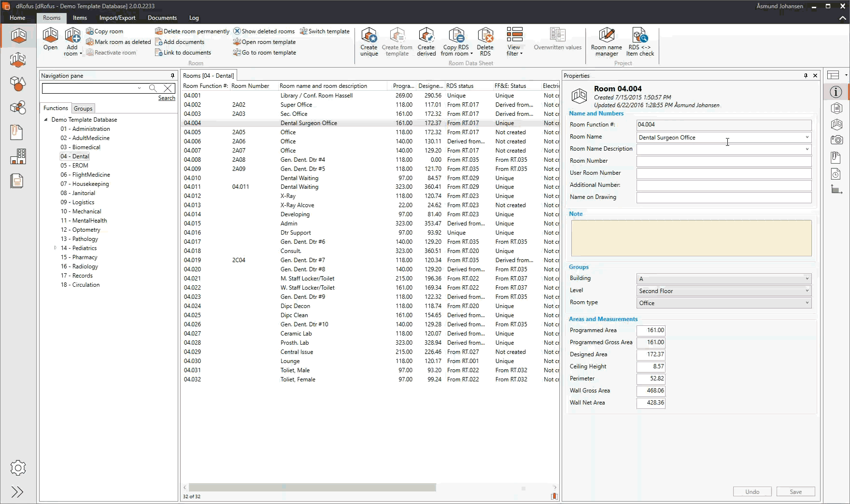Viewport: 850px width, 504px height.
Task: Click the Search link
Action: (167, 98)
